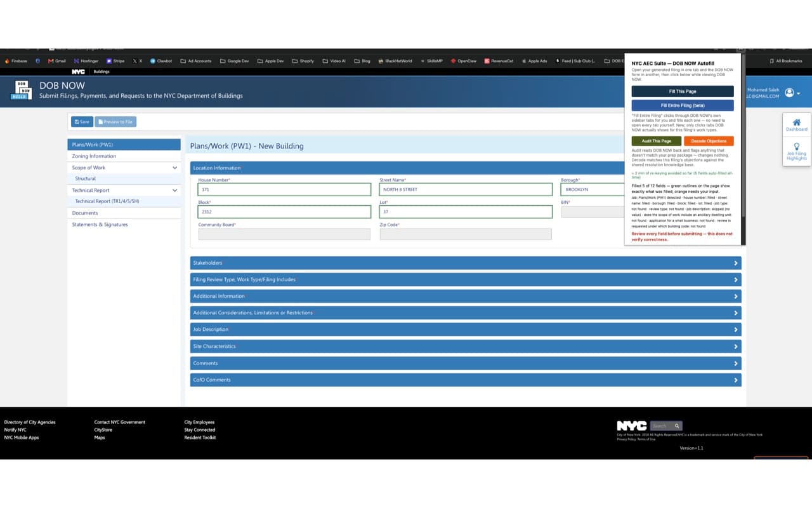This screenshot has width=812, height=508.
Task: Expand the Job Description section
Action: [466, 330]
